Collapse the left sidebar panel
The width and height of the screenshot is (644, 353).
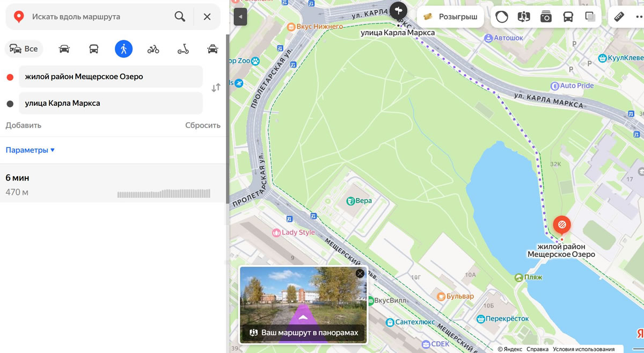point(240,17)
